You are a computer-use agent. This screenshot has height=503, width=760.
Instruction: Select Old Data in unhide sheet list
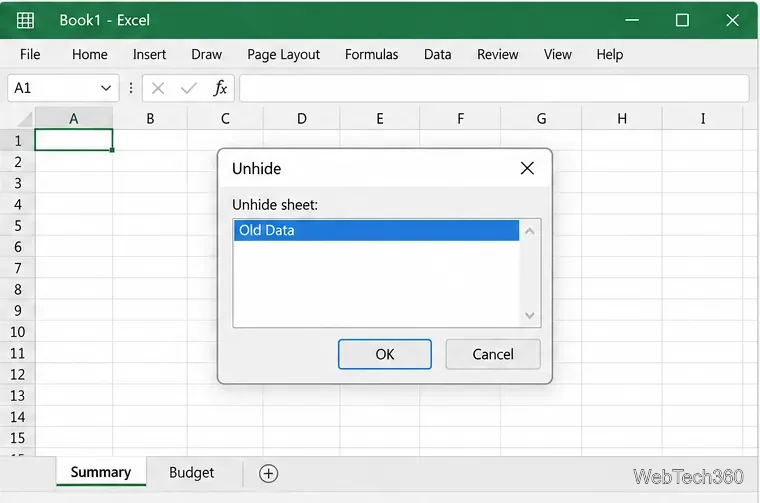(x=376, y=230)
